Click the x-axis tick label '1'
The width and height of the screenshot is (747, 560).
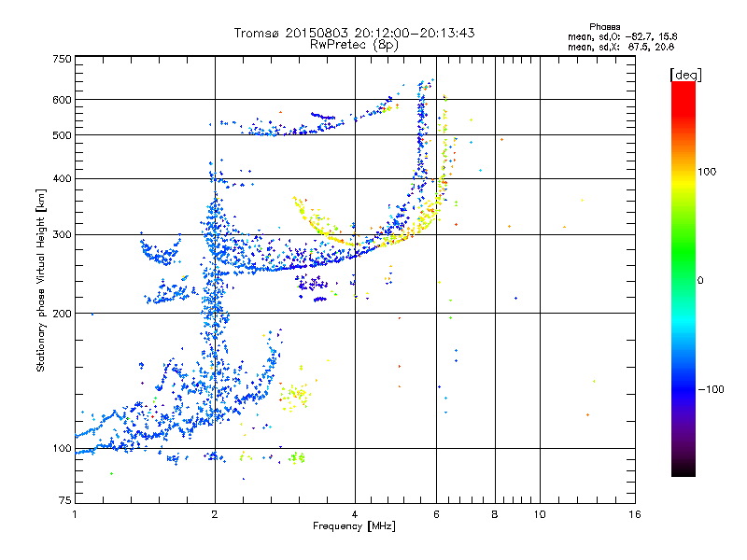(75, 514)
